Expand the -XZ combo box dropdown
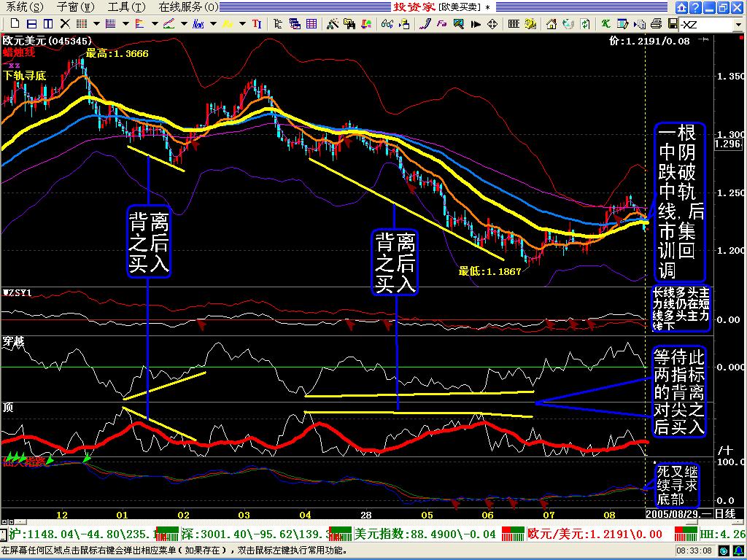 739,24
